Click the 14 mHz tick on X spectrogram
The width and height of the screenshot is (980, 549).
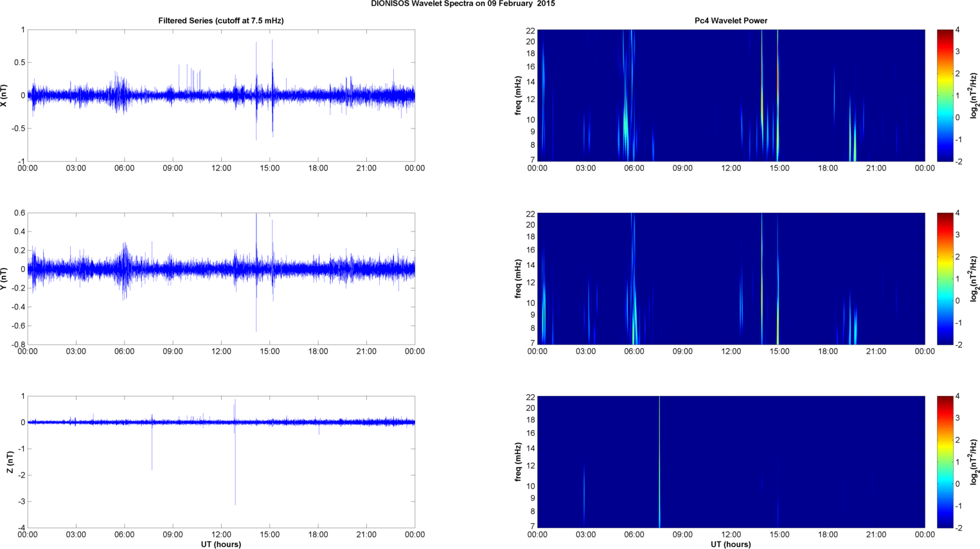(531, 82)
